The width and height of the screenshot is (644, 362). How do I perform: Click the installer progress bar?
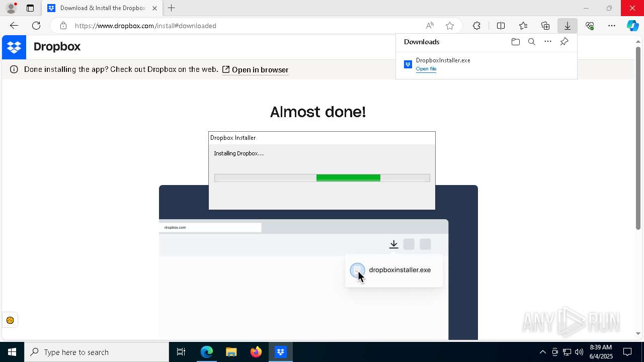(x=322, y=178)
